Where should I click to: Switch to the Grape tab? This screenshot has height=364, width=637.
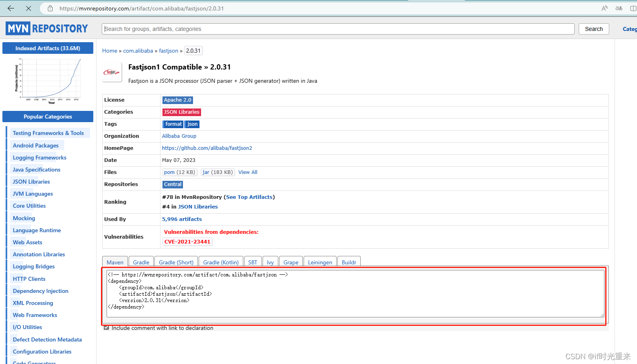tap(291, 262)
